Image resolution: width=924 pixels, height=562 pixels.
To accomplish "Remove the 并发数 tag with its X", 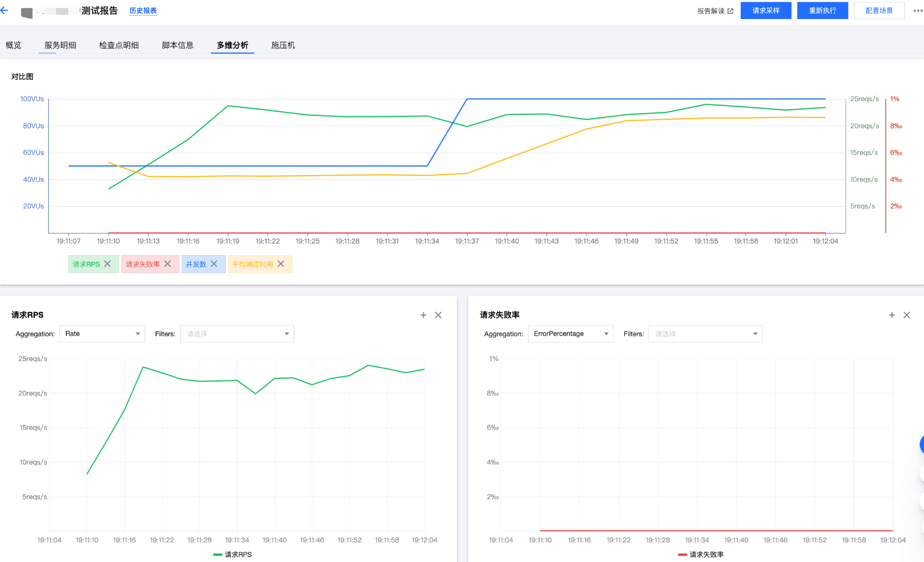I will pos(214,264).
